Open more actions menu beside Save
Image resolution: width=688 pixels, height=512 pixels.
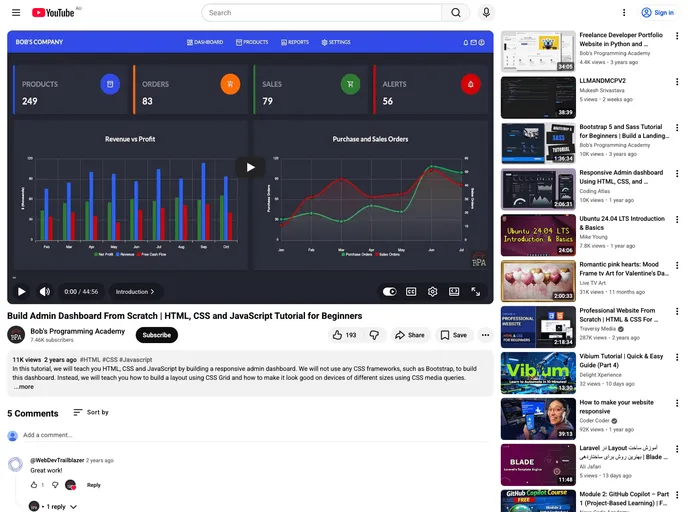(486, 335)
